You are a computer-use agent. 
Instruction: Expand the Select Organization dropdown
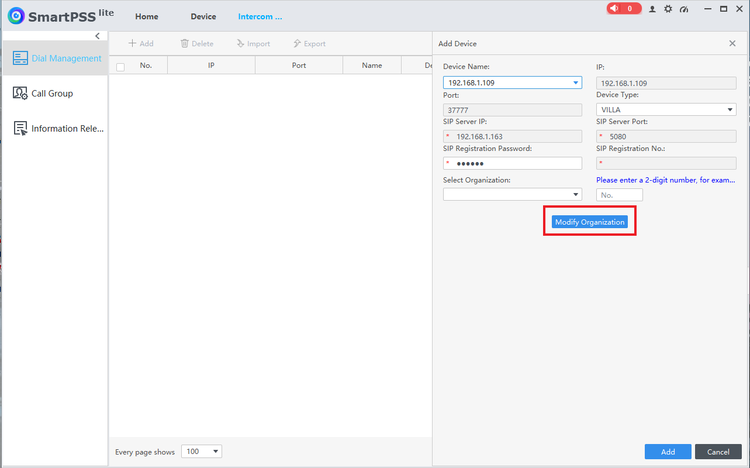point(575,194)
